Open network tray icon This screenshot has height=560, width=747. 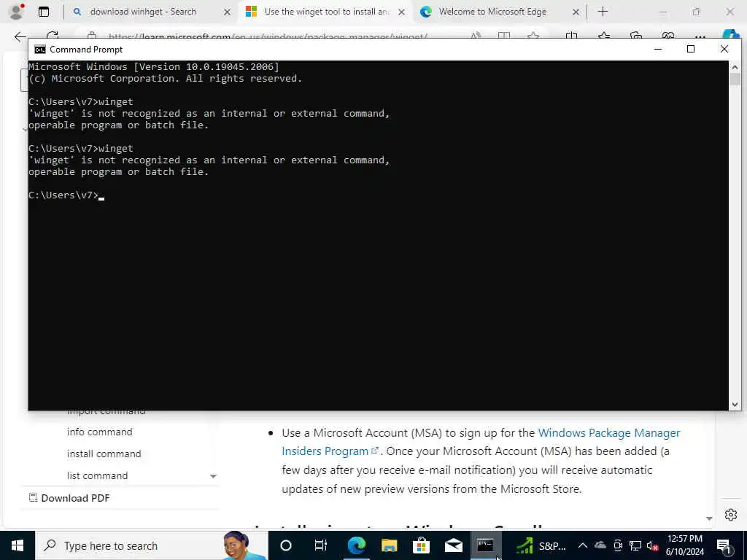pos(635,545)
